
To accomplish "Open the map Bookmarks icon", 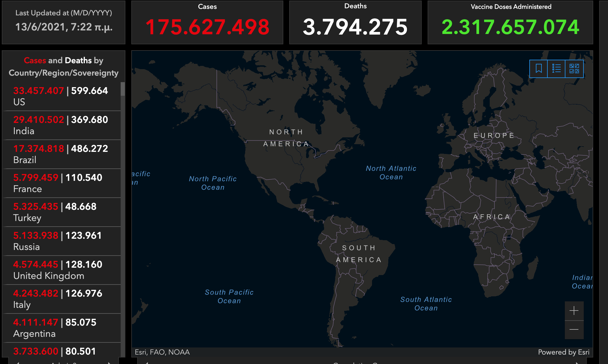I will 539,69.
